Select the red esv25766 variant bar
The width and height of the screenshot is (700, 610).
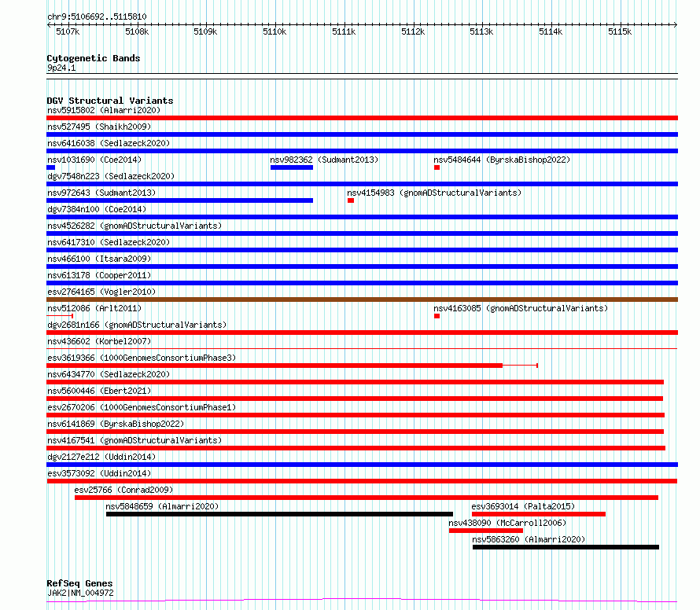click(367, 498)
